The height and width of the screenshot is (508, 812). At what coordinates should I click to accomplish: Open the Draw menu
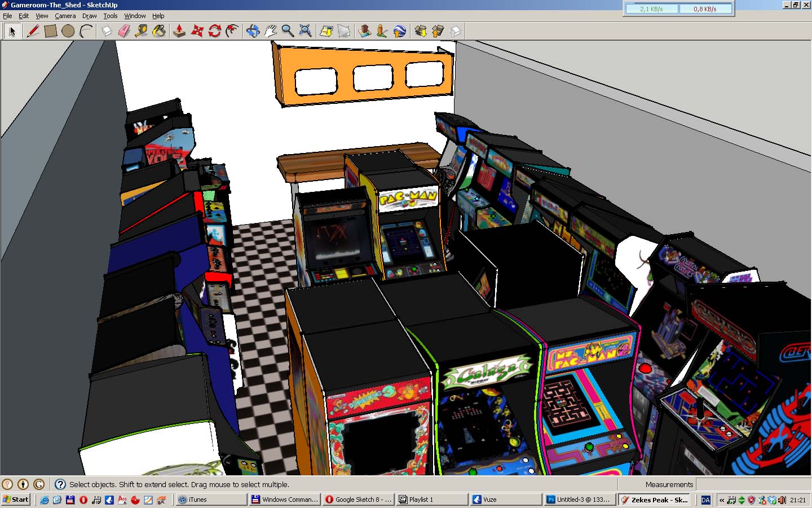click(89, 16)
